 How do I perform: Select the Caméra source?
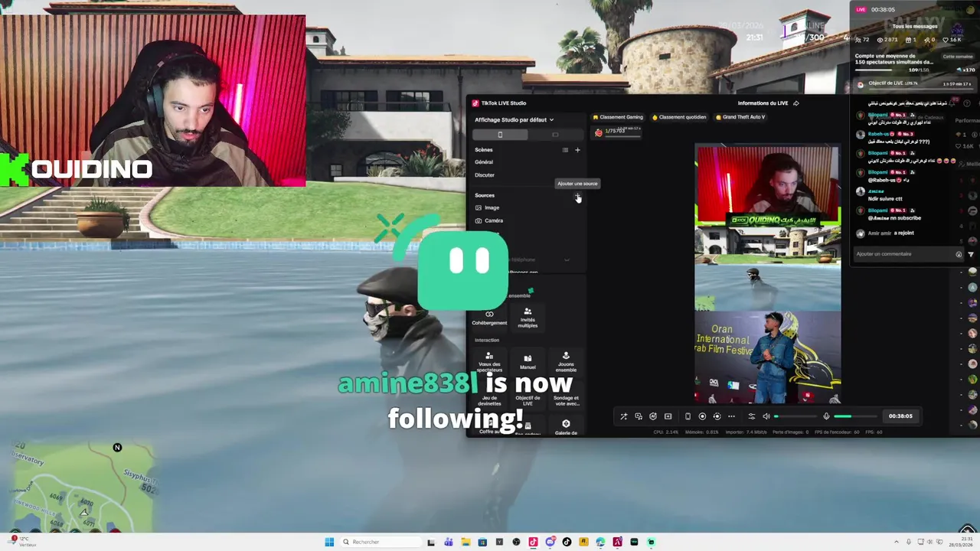[489, 220]
